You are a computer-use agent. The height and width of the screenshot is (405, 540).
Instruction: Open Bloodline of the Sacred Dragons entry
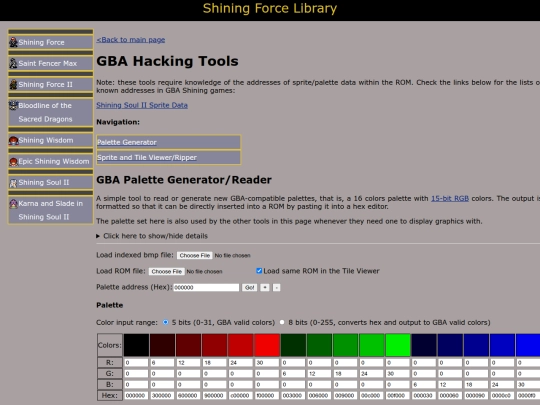(51, 112)
